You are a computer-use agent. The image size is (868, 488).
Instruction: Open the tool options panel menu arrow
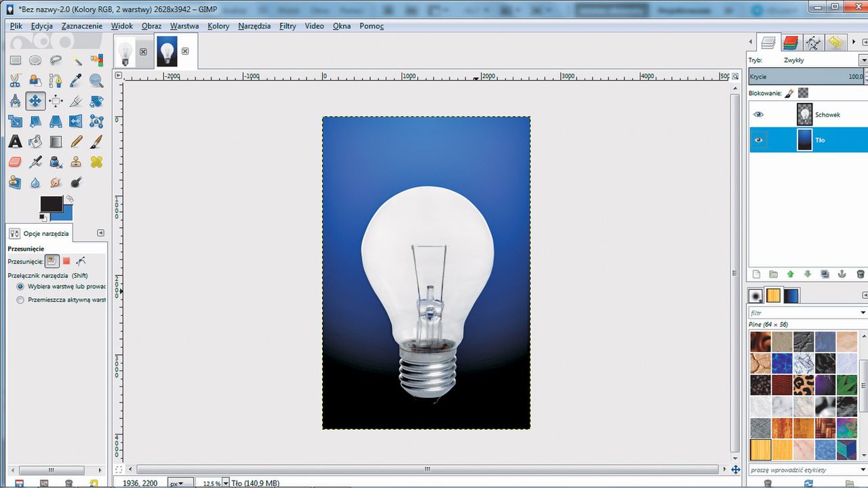click(x=100, y=233)
